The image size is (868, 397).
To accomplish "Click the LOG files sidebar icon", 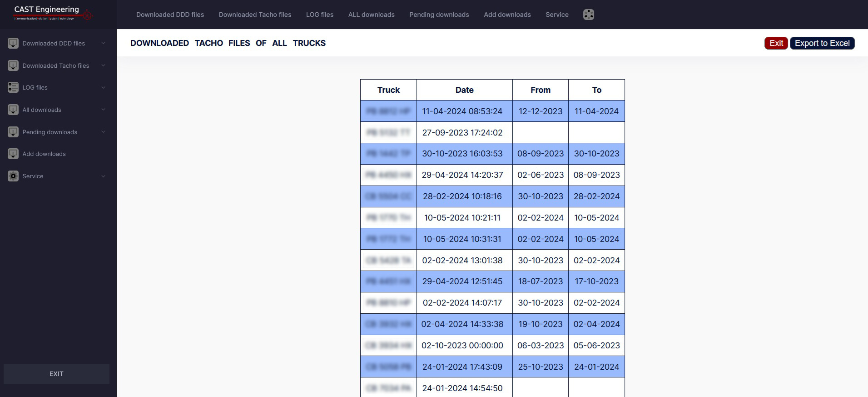I will (13, 87).
